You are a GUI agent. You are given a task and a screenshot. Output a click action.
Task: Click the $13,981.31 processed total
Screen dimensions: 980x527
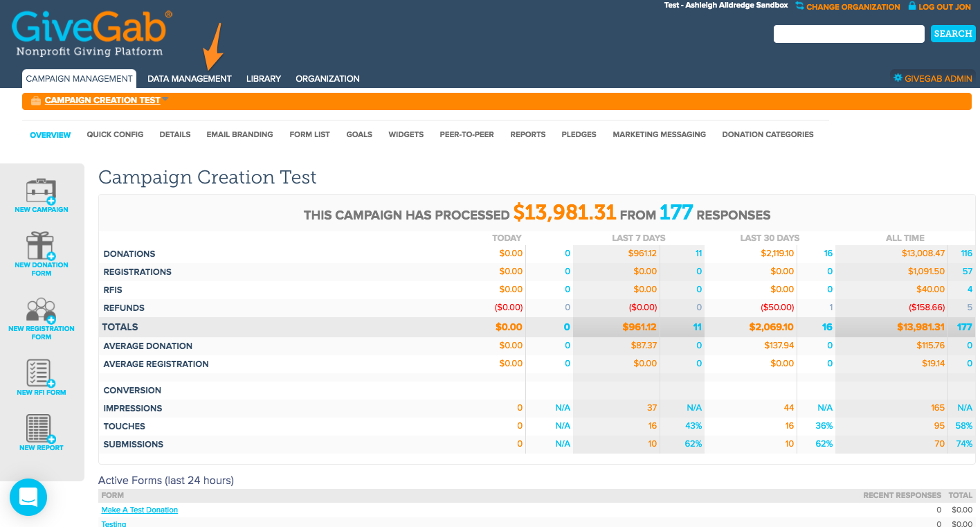point(565,213)
